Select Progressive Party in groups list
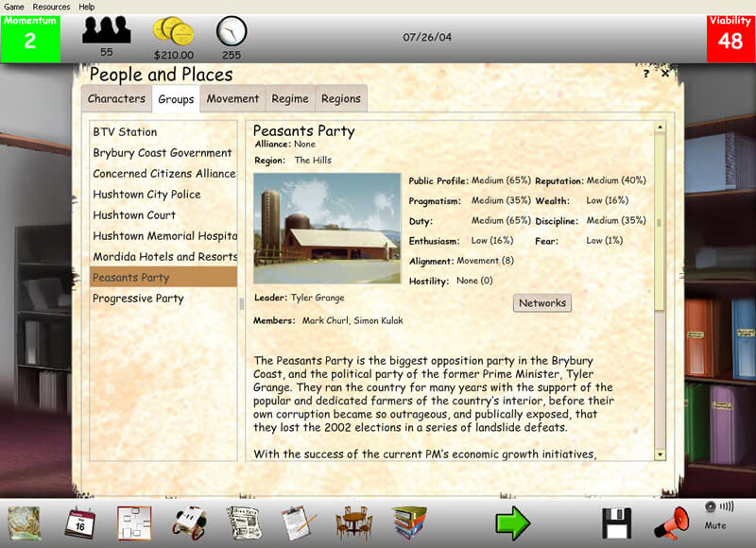The height and width of the screenshot is (548, 756). (138, 299)
